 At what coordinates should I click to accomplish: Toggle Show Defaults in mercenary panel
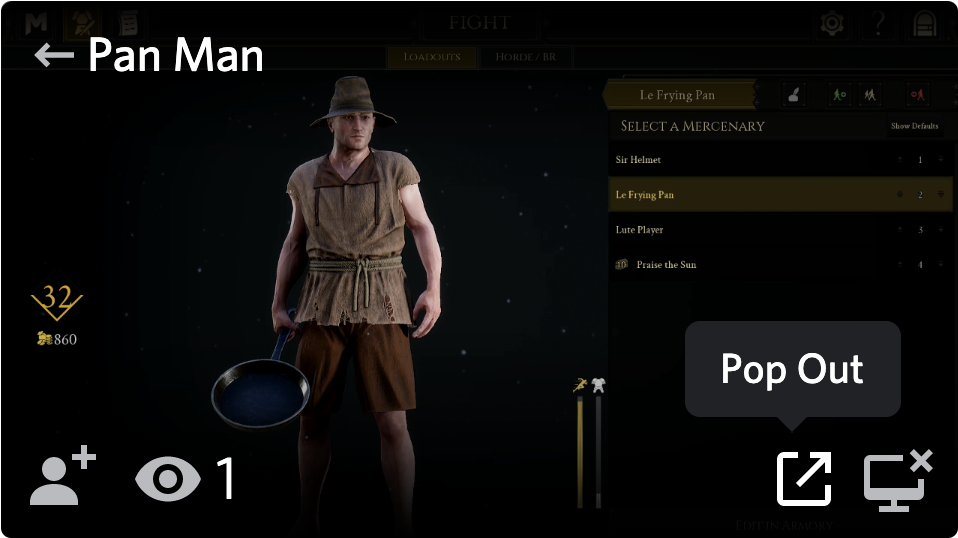pos(914,126)
